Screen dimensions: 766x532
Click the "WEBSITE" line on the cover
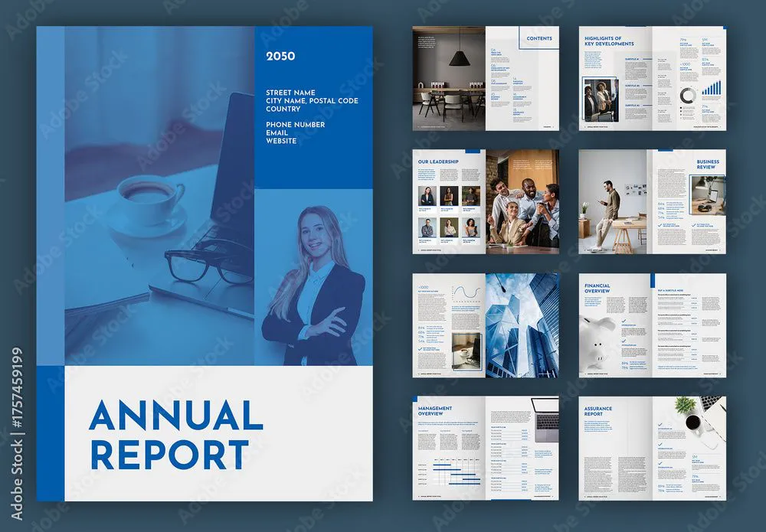281,141
